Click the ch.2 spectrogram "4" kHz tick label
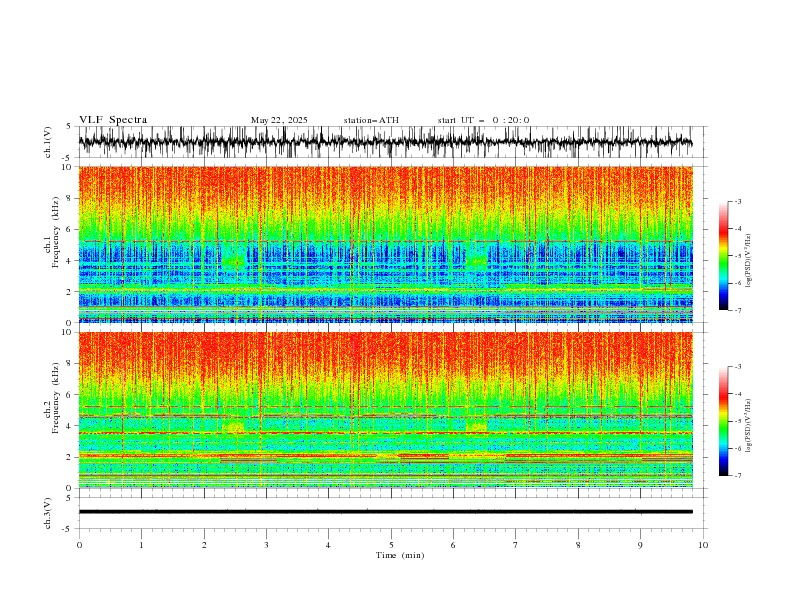 click(69, 426)
